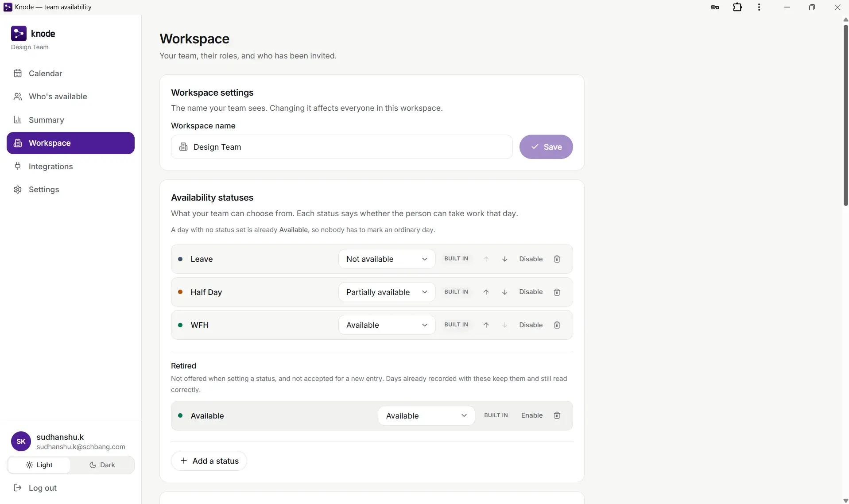The width and height of the screenshot is (849, 504).
Task: Open the password key icon in title bar
Action: click(x=714, y=7)
